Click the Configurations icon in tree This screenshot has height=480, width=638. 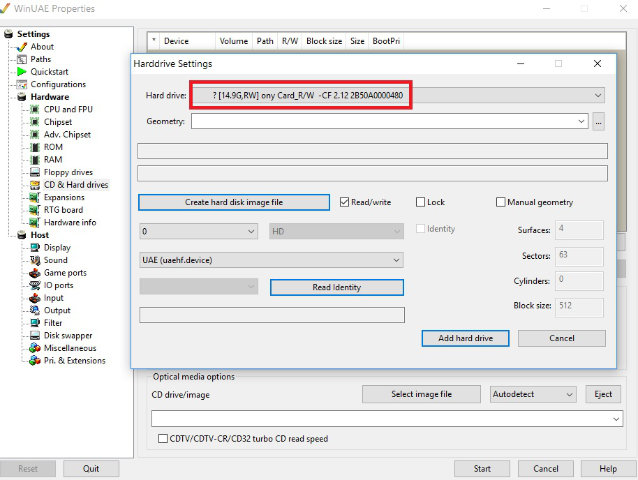pyautogui.click(x=22, y=85)
